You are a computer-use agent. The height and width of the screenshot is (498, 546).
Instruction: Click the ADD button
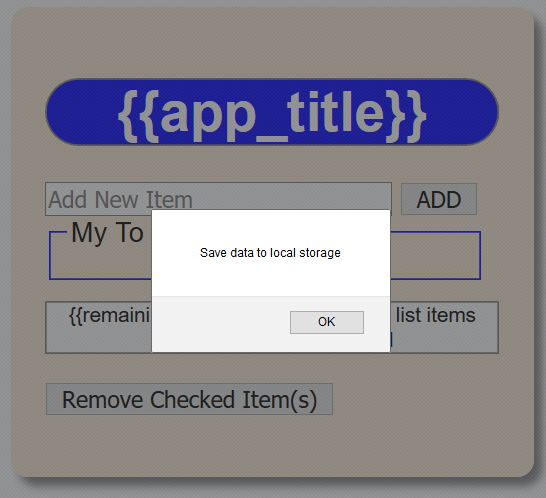coord(439,199)
